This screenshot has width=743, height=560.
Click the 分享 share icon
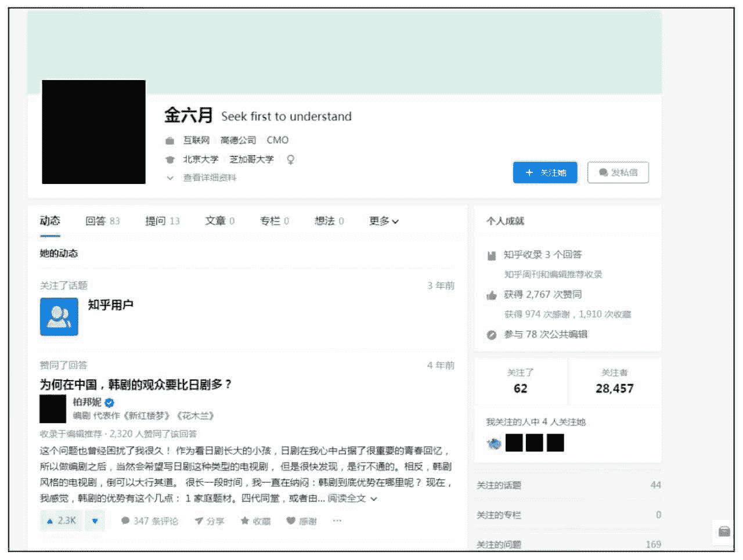(x=199, y=521)
